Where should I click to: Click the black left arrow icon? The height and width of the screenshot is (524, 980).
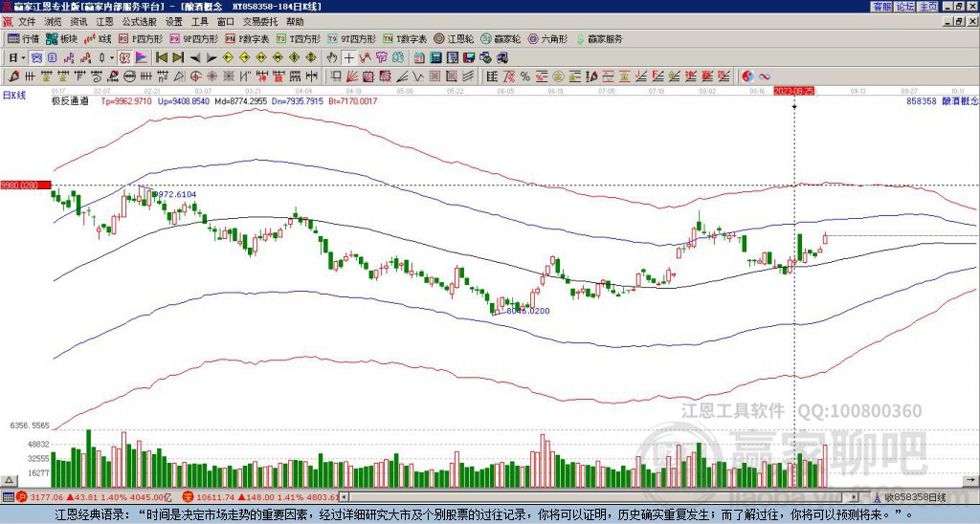(x=195, y=58)
